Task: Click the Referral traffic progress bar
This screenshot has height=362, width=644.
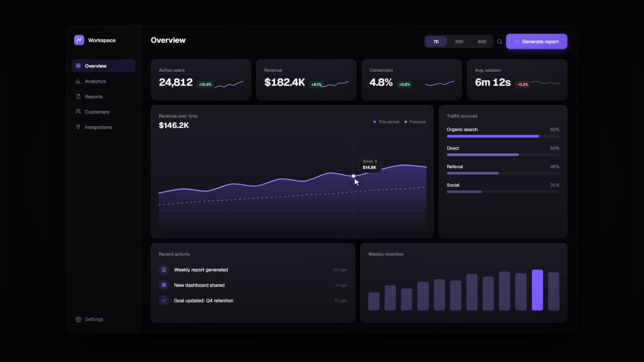Action: 503,173
